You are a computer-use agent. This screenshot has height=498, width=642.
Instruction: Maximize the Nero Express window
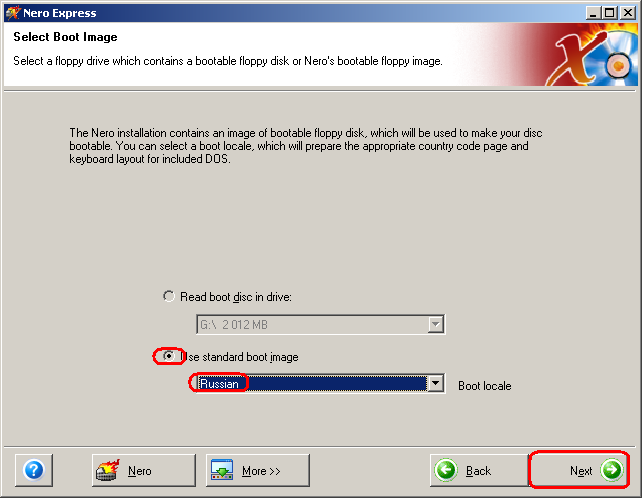tap(610, 13)
